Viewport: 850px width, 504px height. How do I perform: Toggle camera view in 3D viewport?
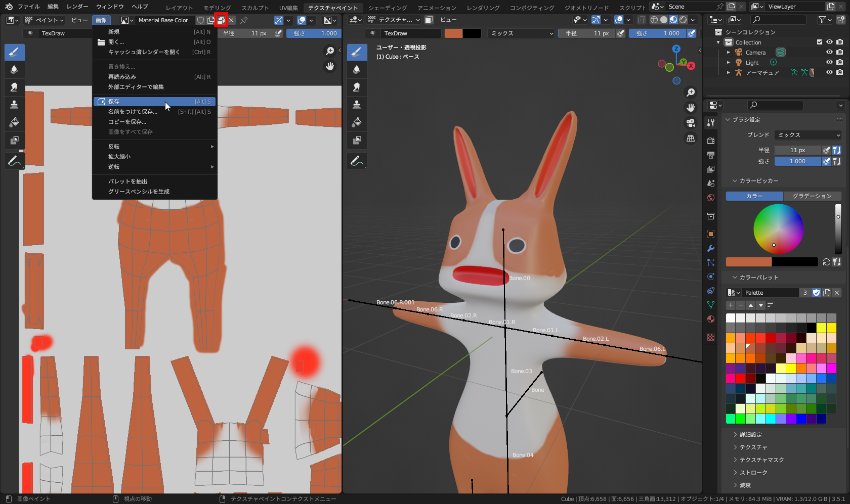691,123
